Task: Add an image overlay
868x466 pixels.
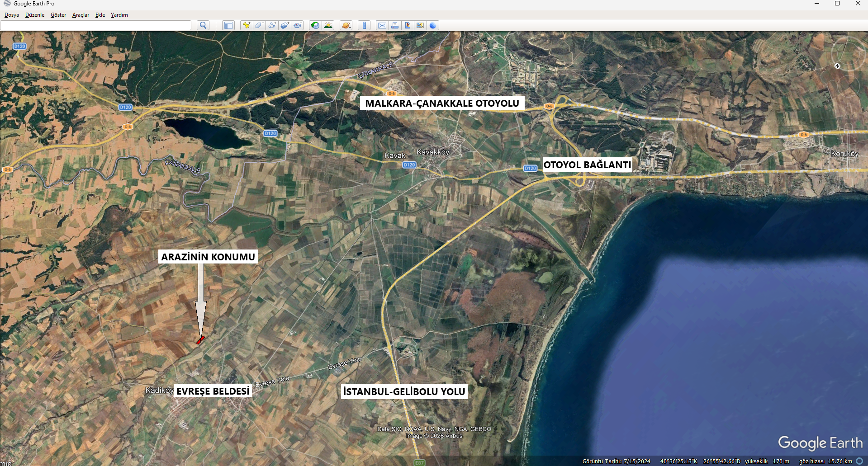Action: point(285,25)
